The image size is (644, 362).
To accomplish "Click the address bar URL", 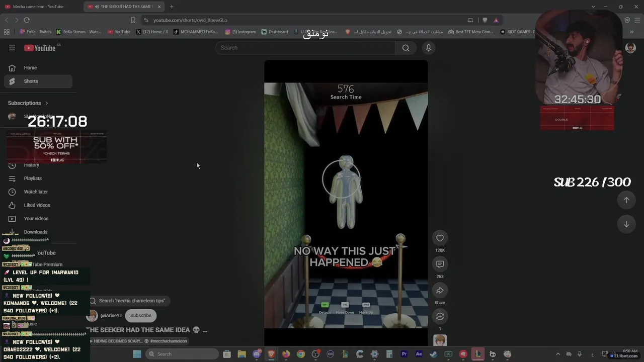I will click(x=190, y=20).
